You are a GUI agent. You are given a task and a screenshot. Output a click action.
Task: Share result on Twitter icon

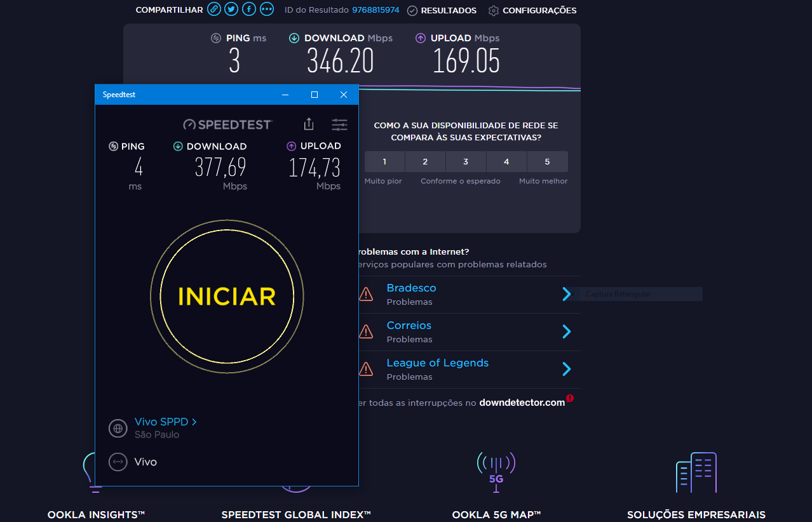point(232,10)
